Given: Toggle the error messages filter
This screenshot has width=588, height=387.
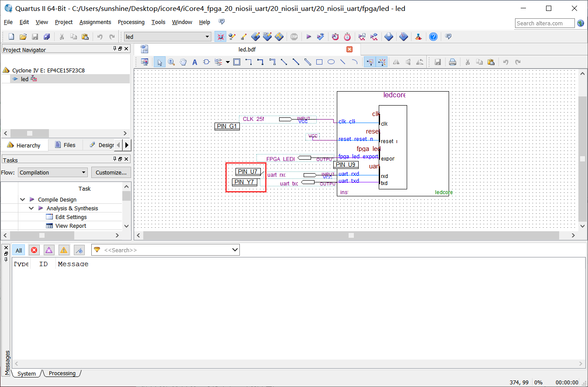Looking at the screenshot, I should tap(34, 250).
